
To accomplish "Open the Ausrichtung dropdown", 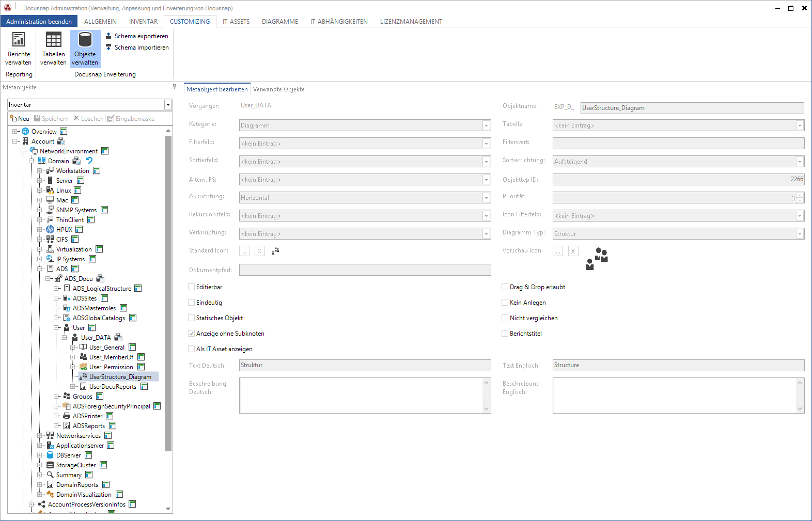I will tap(486, 198).
